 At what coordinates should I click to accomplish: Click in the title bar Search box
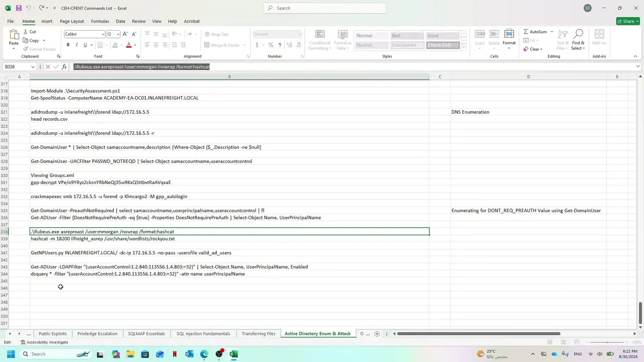325,8
